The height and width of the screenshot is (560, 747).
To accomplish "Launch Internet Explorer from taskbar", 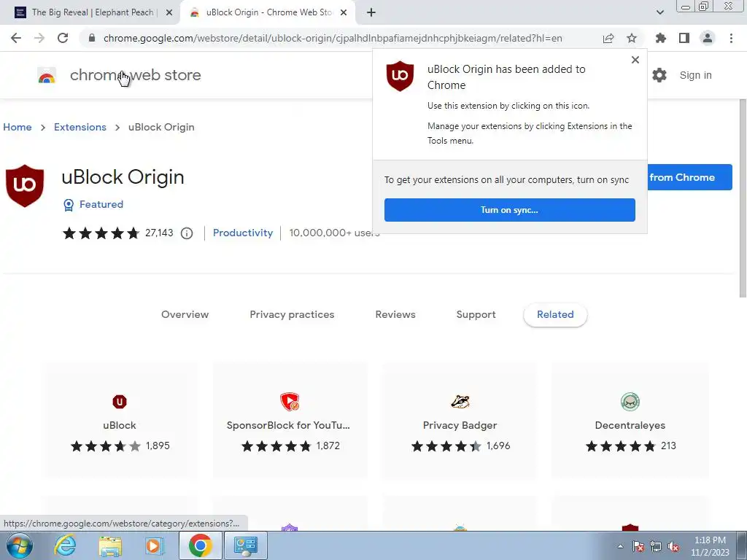I will (x=65, y=545).
